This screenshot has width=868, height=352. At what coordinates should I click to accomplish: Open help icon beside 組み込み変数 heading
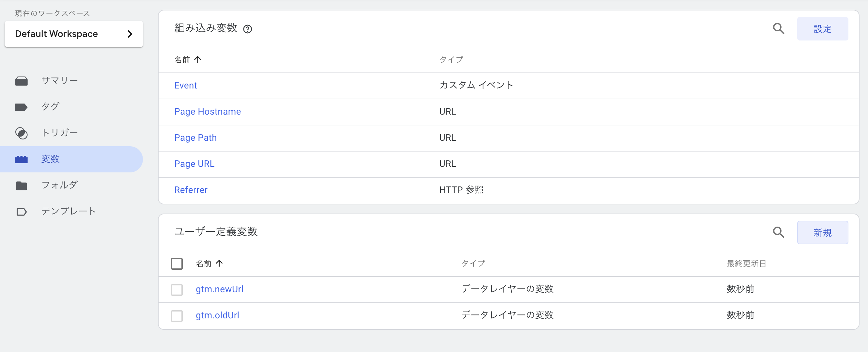(248, 29)
